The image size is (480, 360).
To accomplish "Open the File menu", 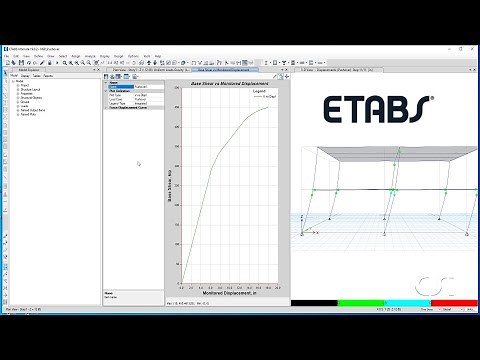I will 6,56.
